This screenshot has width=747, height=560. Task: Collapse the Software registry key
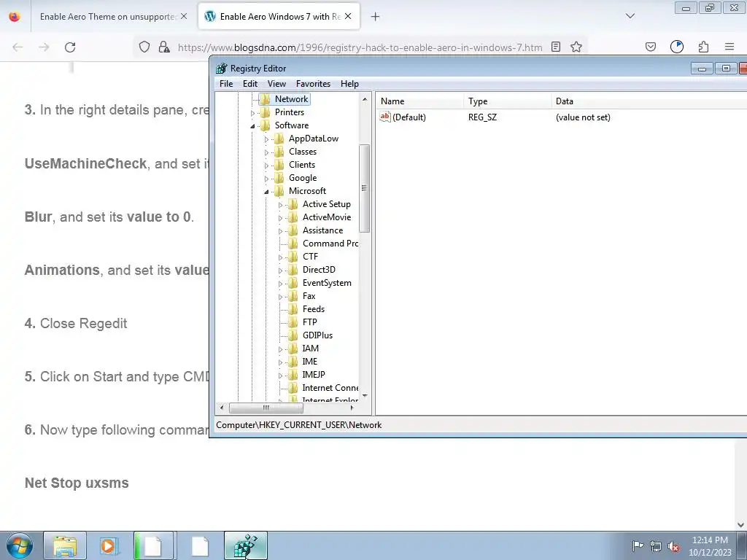pyautogui.click(x=253, y=126)
